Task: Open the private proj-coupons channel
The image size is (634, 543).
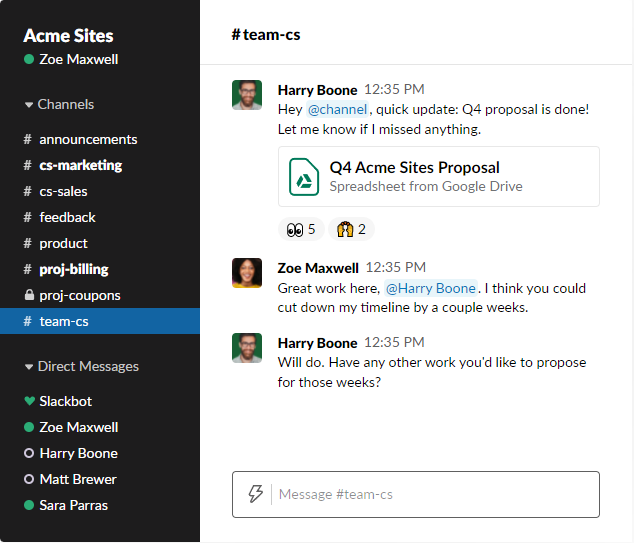Action: (x=100, y=295)
